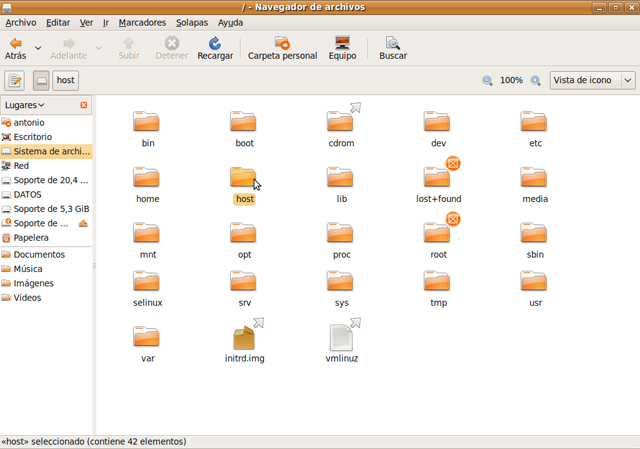Viewport: 640px width, 449px height.
Task: Expand the Atrás history dropdown arrow
Action: point(38,47)
